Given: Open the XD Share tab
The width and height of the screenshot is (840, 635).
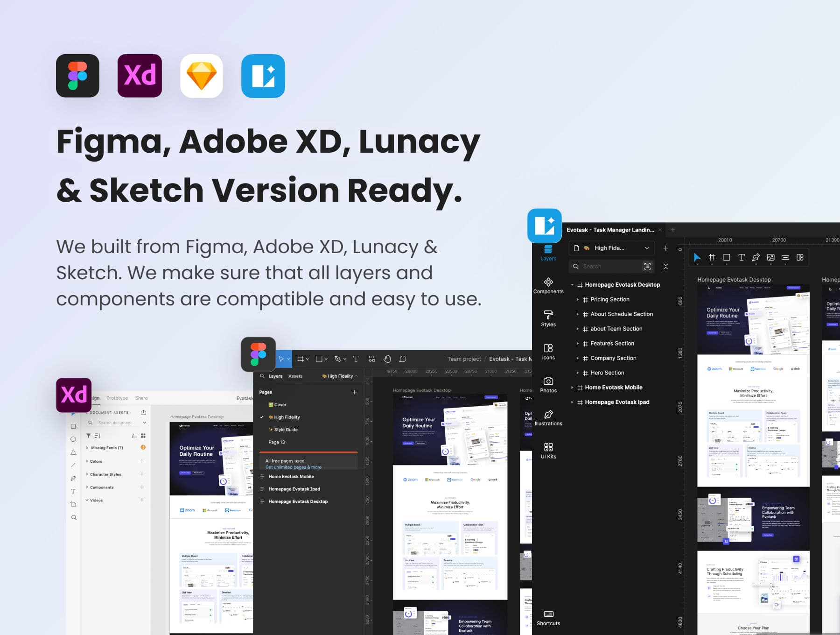Looking at the screenshot, I should pyautogui.click(x=141, y=398).
